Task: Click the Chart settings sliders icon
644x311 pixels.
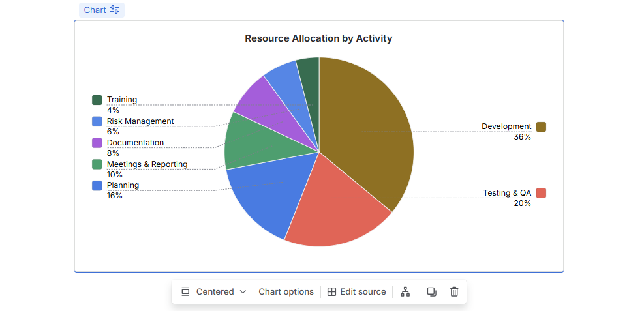Action: [x=115, y=10]
